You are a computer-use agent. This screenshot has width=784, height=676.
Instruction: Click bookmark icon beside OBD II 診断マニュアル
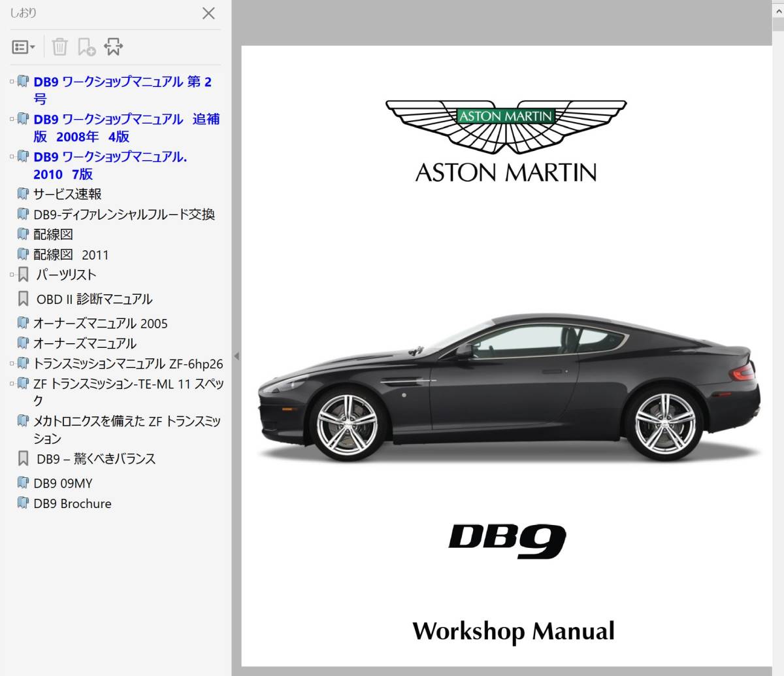pyautogui.click(x=23, y=299)
